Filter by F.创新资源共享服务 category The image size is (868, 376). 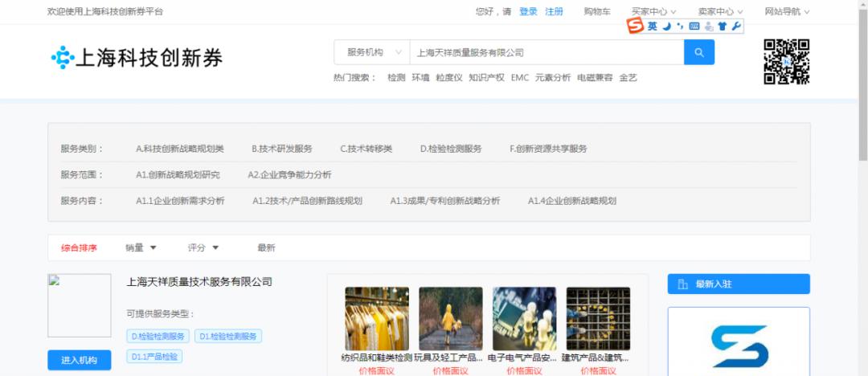tap(548, 149)
